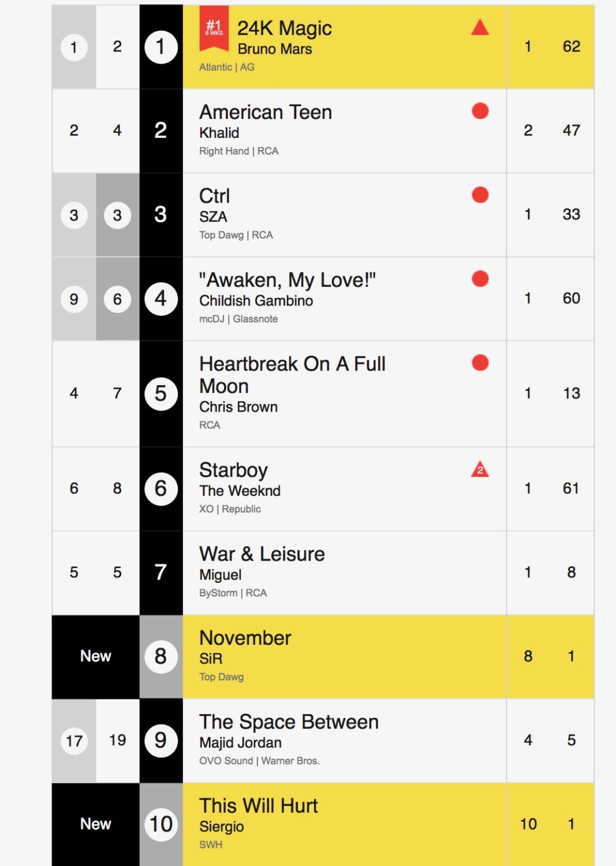Select the War & Leisure album title
Image resolution: width=616 pixels, height=866 pixels.
click(262, 554)
